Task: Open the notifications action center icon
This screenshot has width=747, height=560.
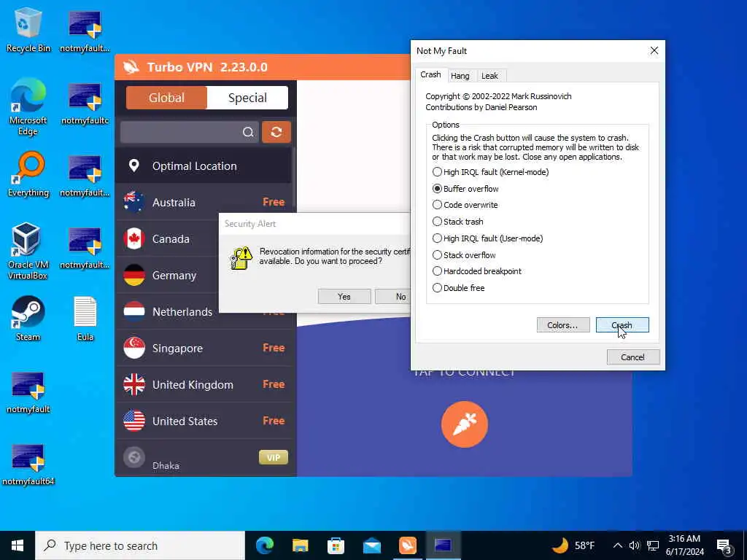Action: [x=724, y=546]
